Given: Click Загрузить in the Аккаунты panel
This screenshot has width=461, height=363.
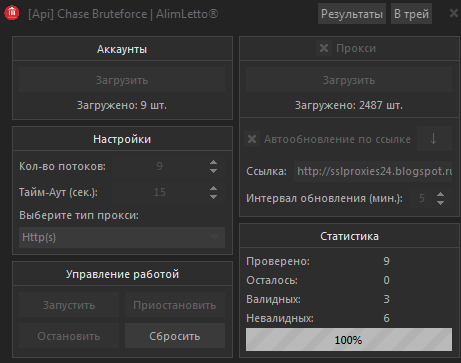Looking at the screenshot, I should 122,80.
